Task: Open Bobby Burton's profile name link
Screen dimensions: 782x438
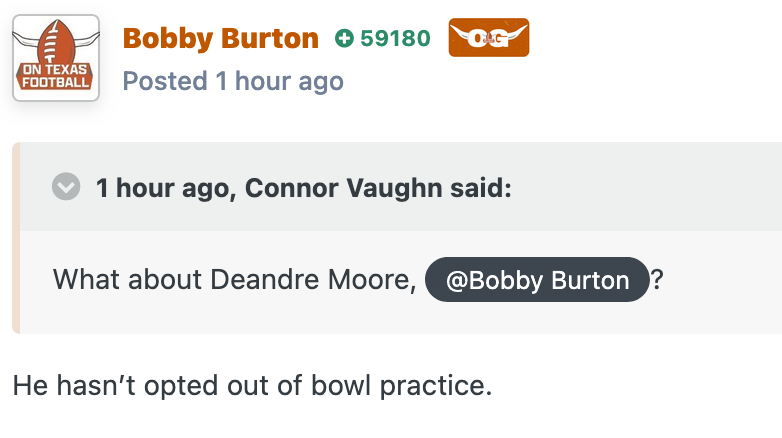Action: coord(220,39)
